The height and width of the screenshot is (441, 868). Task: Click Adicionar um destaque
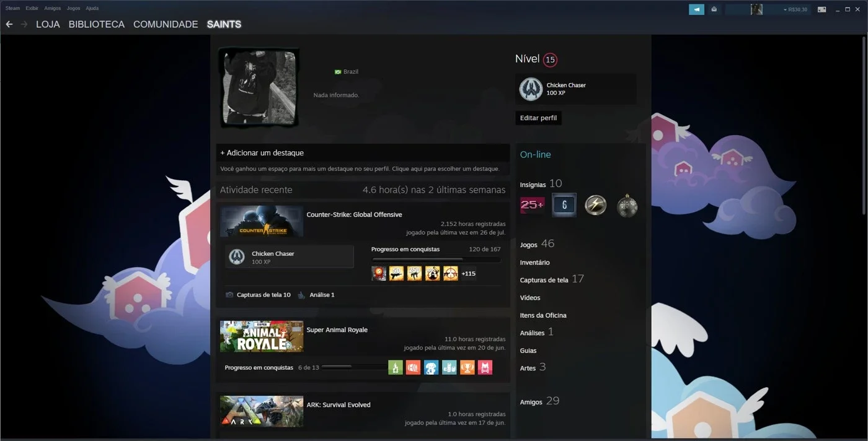click(262, 152)
